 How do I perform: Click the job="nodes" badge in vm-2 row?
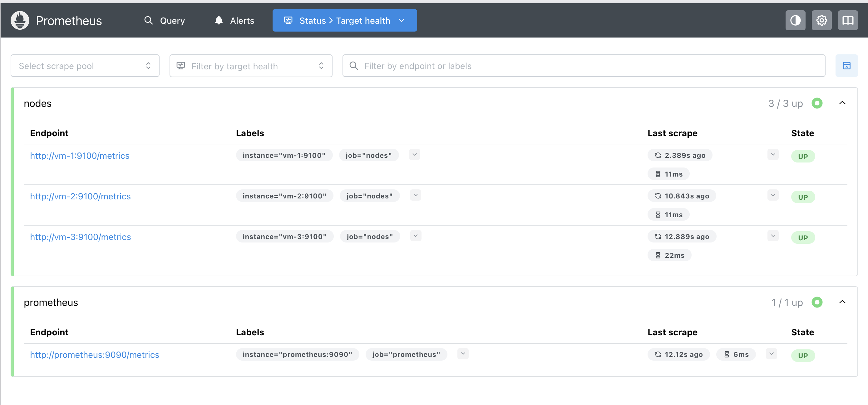click(x=370, y=196)
